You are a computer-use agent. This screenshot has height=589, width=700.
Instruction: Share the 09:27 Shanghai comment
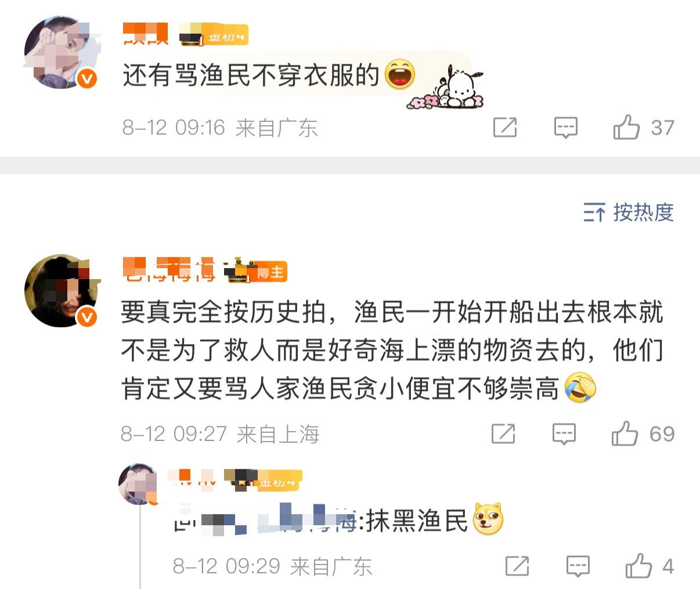pos(503,433)
